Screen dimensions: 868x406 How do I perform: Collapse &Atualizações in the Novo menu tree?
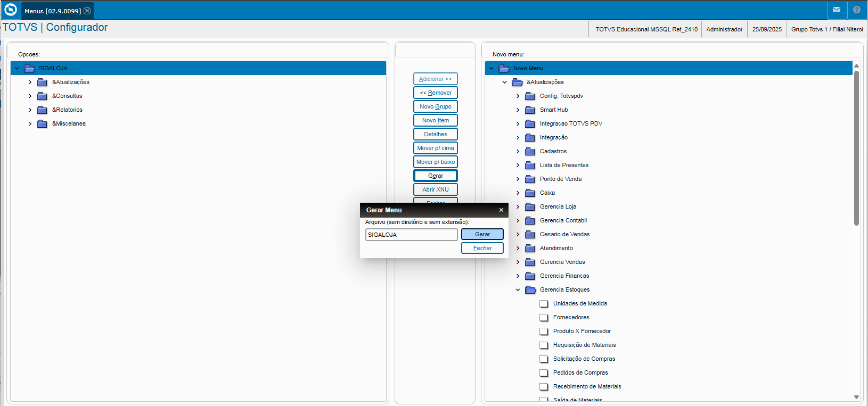[x=504, y=82]
